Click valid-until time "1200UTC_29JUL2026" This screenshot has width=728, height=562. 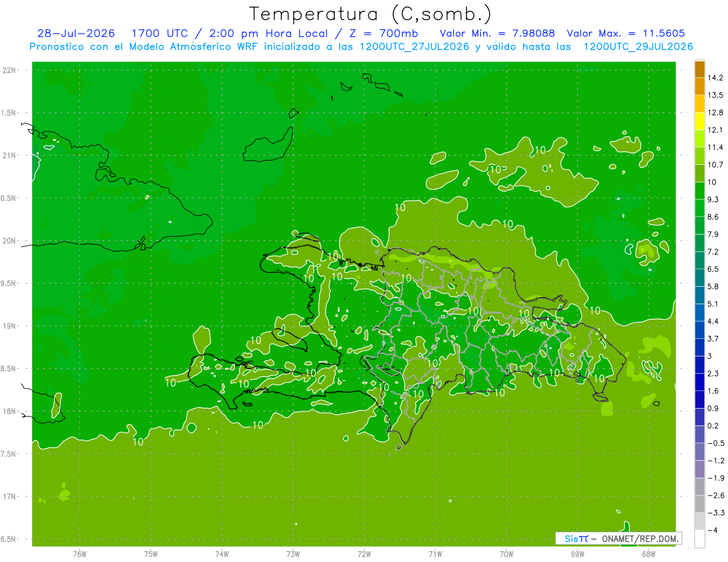[638, 46]
